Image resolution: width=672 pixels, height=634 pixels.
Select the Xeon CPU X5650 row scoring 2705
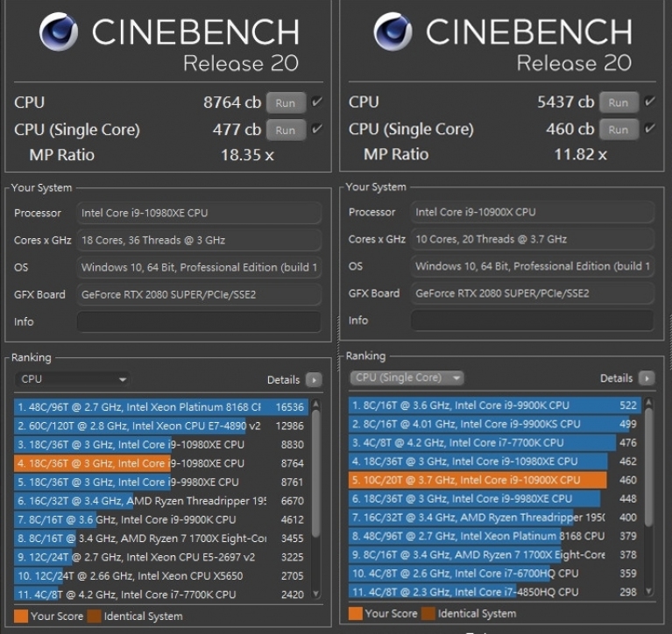pos(161,575)
